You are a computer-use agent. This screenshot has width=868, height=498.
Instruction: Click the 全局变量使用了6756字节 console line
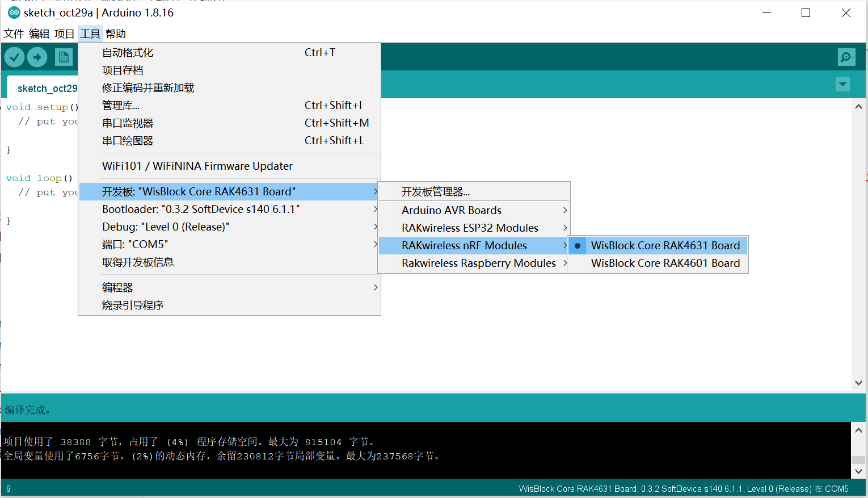221,456
